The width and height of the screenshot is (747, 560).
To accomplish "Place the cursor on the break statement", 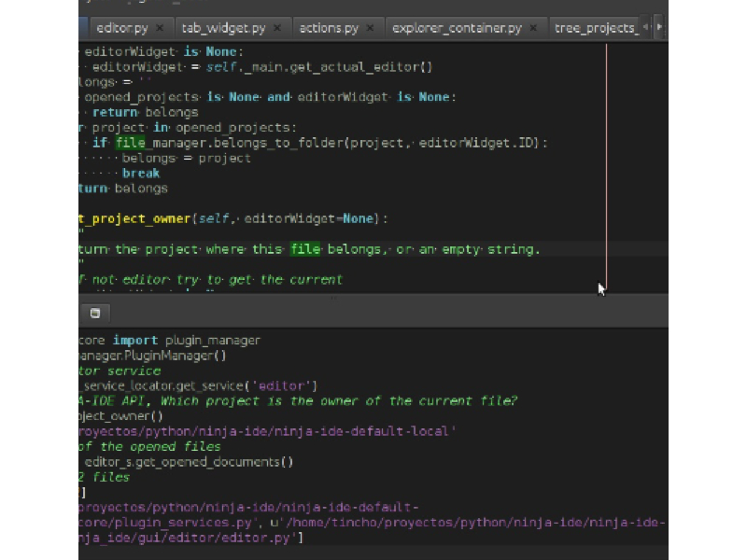I will 140,173.
